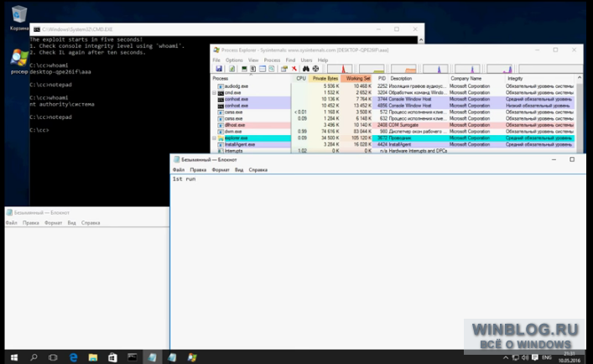Switch to the command prompt taskbar button
The width and height of the screenshot is (593, 364).
coord(132,357)
